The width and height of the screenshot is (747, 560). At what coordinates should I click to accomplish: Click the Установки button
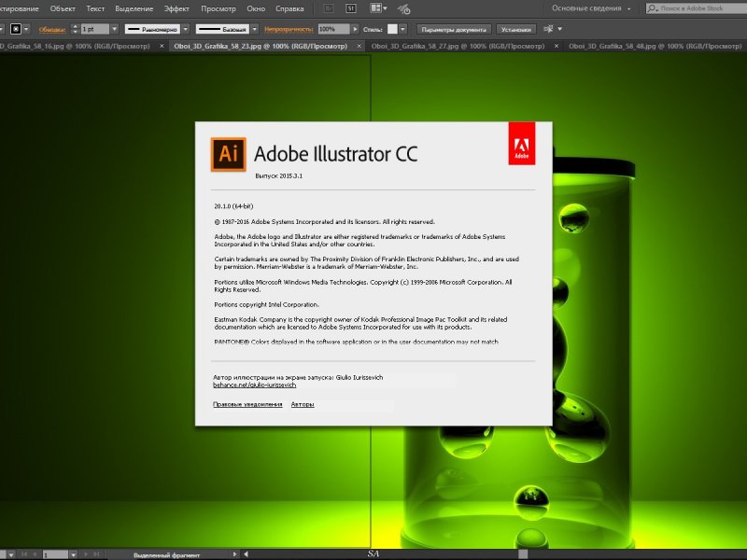[516, 29]
